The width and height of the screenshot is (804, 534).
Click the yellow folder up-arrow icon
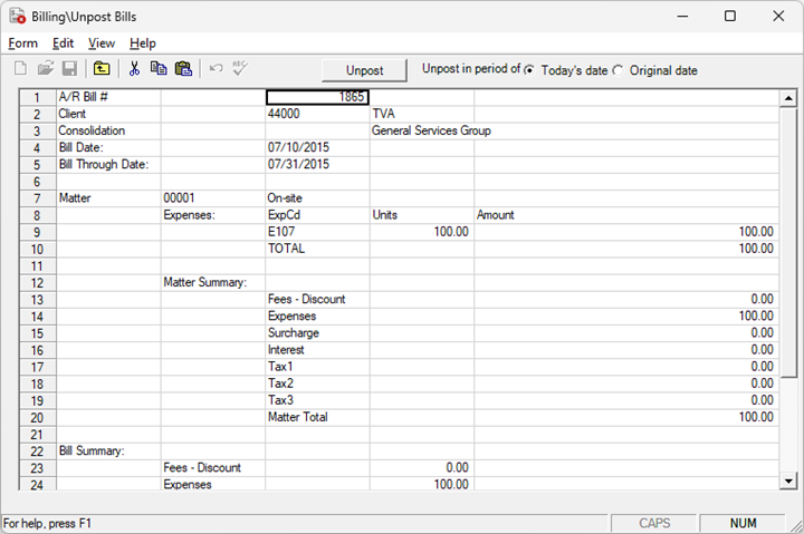click(101, 69)
